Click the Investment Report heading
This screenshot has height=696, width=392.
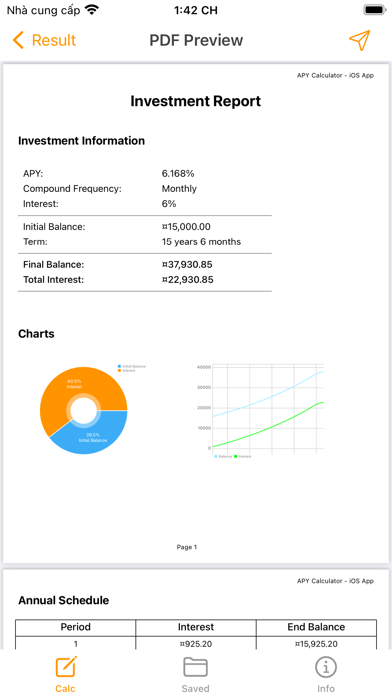click(x=196, y=101)
